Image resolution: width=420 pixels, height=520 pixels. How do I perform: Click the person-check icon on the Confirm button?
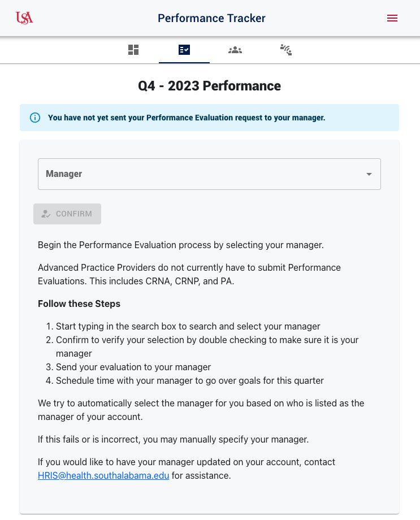[x=46, y=214]
